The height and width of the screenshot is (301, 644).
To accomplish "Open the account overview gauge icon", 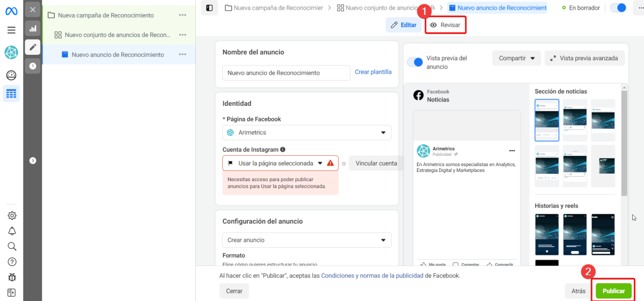I will pos(11,75).
